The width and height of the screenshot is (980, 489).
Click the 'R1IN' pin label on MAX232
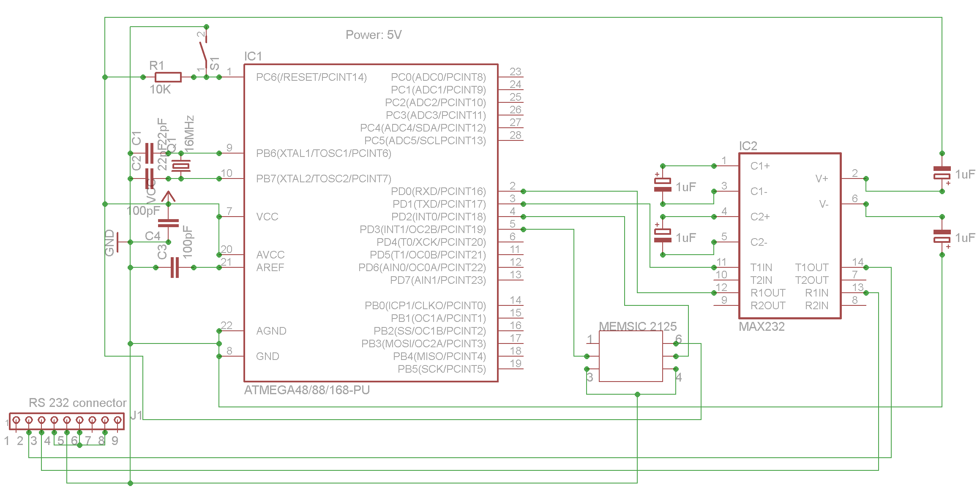click(816, 293)
